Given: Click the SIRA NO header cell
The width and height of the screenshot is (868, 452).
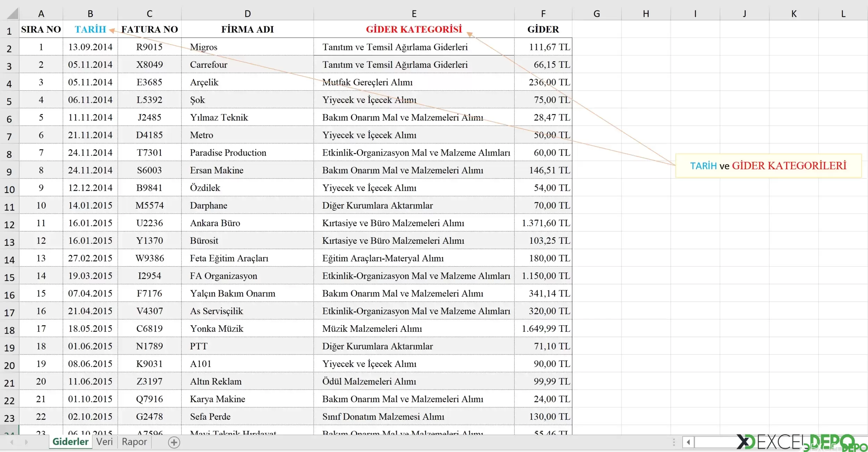Looking at the screenshot, I should (41, 29).
